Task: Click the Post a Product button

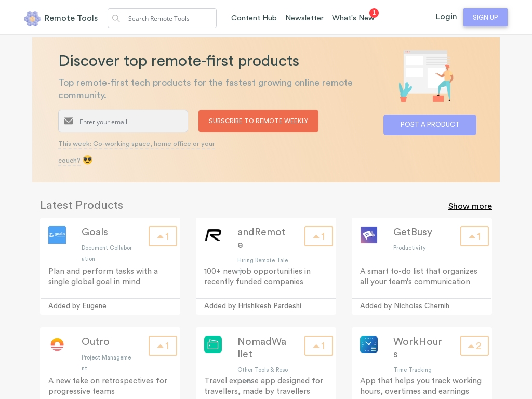Action: 430,125
